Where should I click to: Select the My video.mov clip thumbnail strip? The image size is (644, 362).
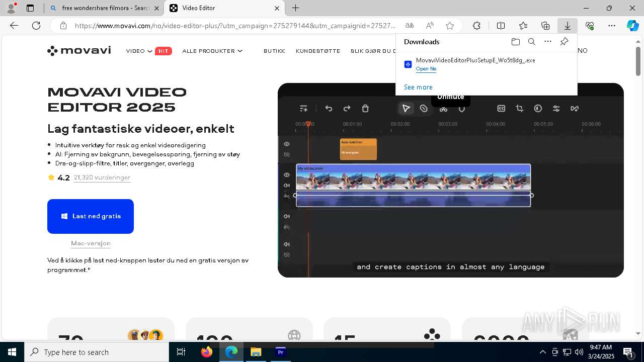click(x=414, y=180)
